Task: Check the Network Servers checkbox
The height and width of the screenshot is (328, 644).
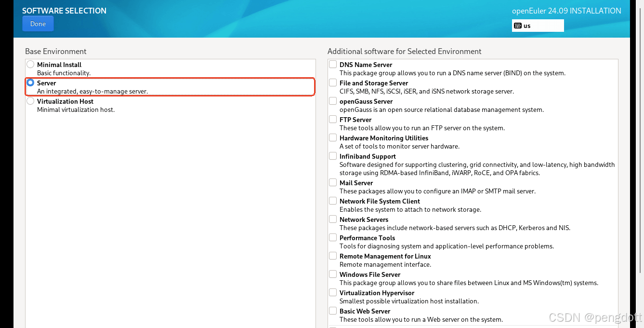Action: pos(333,219)
